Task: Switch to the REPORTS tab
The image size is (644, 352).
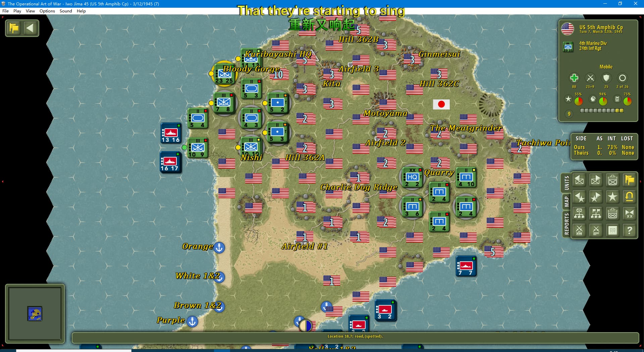Action: pos(567,224)
